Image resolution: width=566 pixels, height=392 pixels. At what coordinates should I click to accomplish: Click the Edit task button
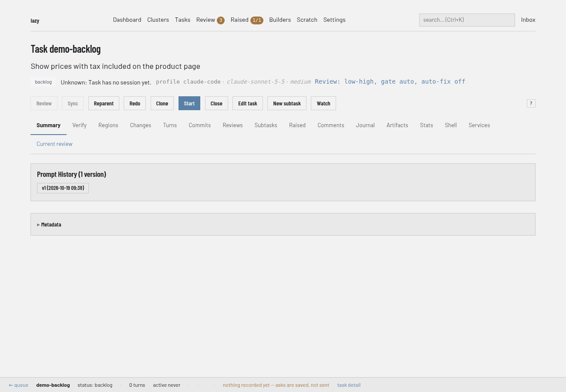pos(248,103)
